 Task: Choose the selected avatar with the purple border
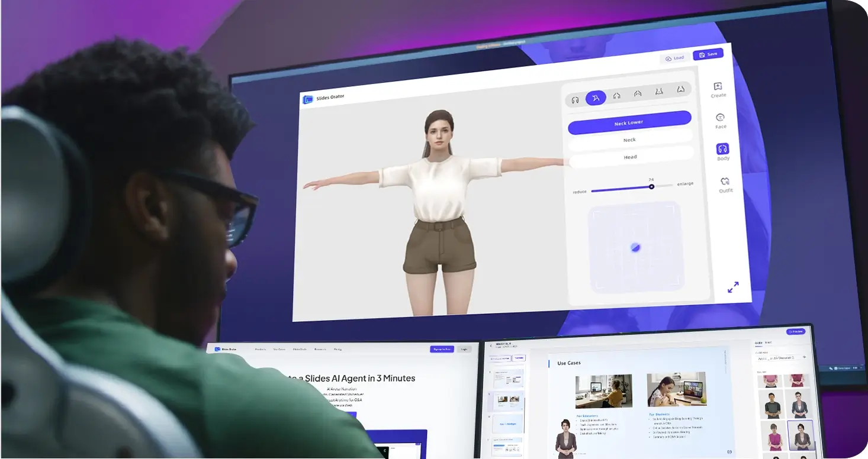coord(801,435)
